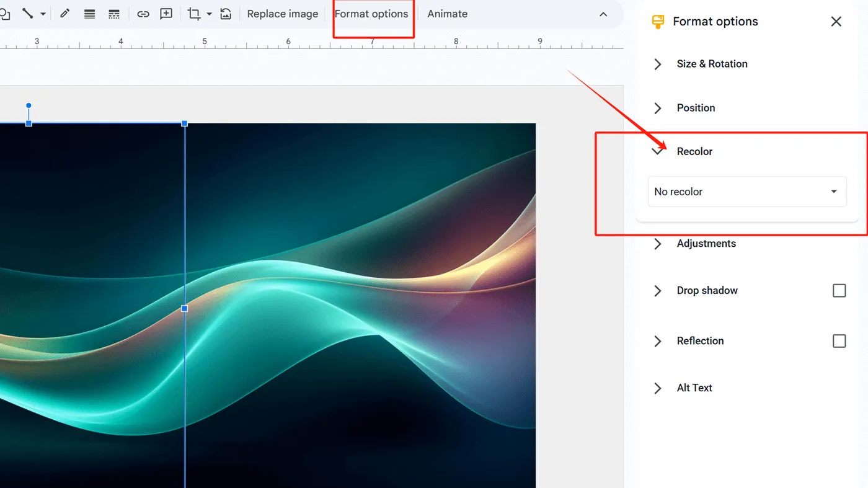Enable the Drop shadow checkbox

tap(839, 291)
